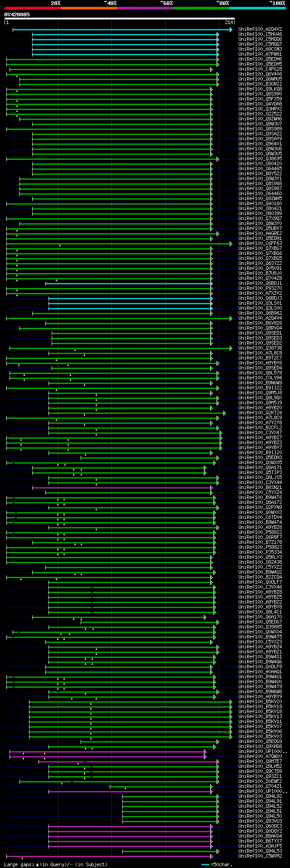Click the red 20% identity color band

[x=32, y=8]
